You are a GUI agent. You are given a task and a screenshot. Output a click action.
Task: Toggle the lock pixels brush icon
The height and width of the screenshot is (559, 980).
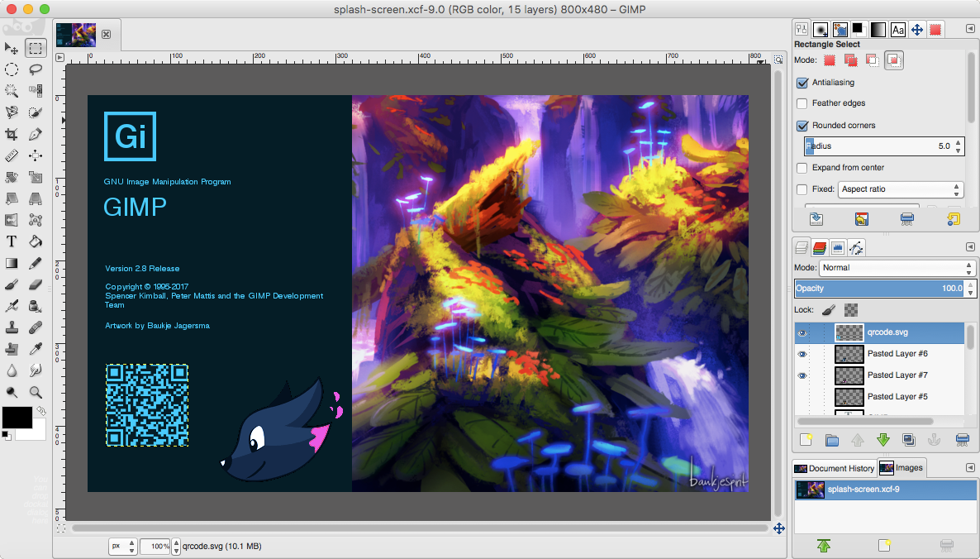pyautogui.click(x=829, y=309)
